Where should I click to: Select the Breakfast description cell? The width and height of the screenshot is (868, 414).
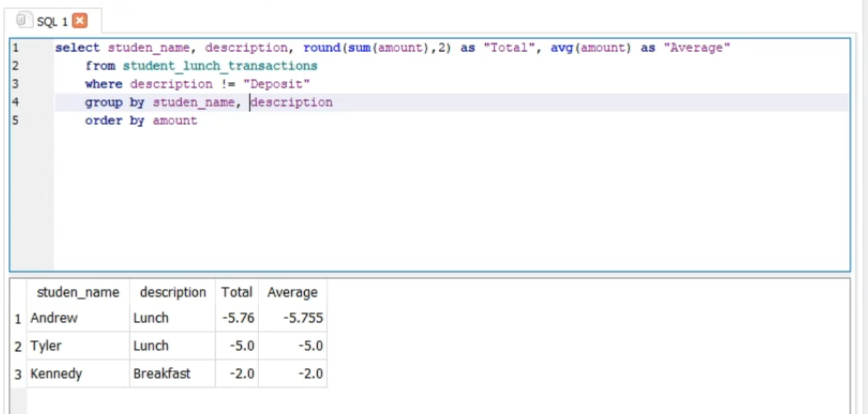(162, 374)
